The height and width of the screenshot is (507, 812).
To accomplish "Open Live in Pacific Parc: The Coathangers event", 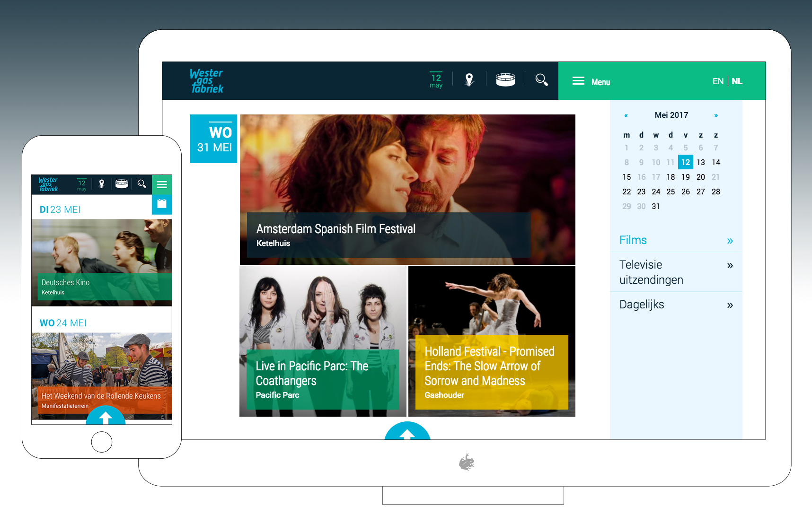I will (323, 341).
